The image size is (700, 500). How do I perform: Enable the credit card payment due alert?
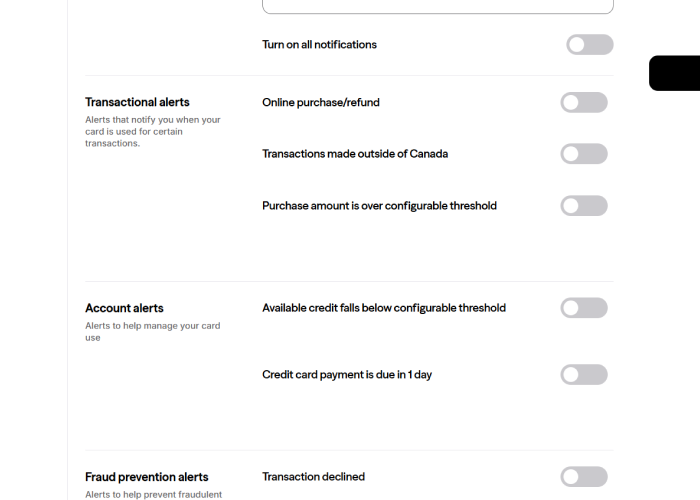coord(584,375)
